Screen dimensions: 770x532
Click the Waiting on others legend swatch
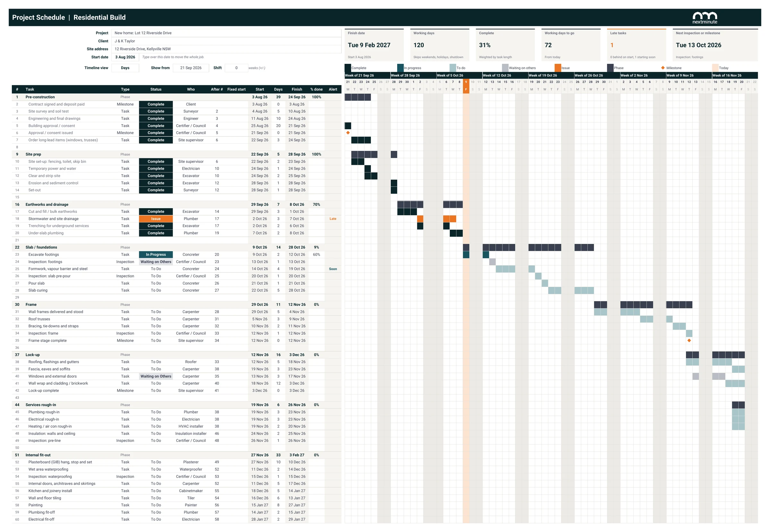coord(505,68)
